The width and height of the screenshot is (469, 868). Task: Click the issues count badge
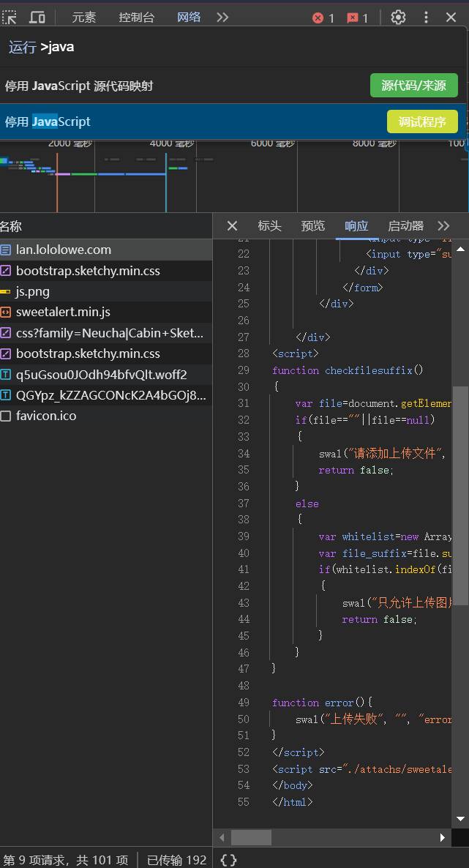pos(358,18)
